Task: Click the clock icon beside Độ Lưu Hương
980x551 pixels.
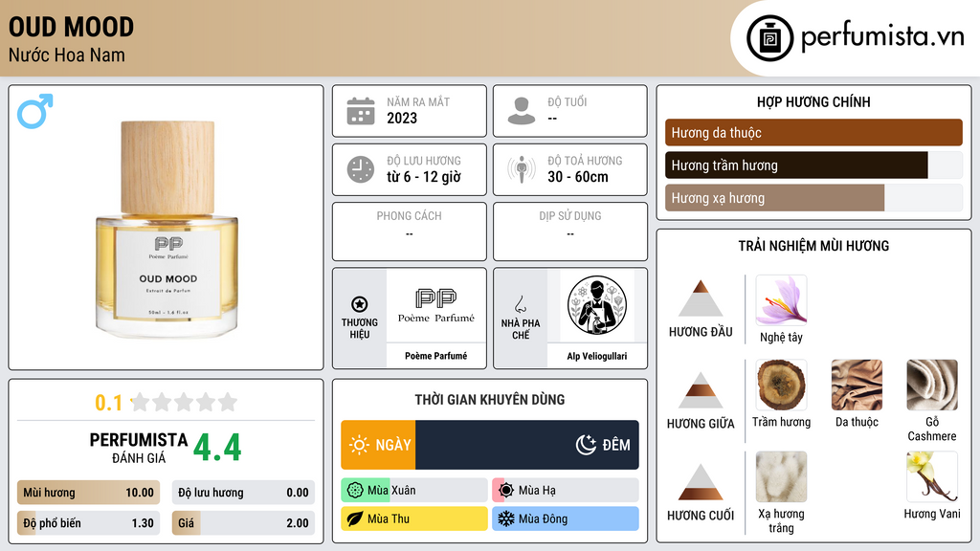Action: tap(361, 169)
